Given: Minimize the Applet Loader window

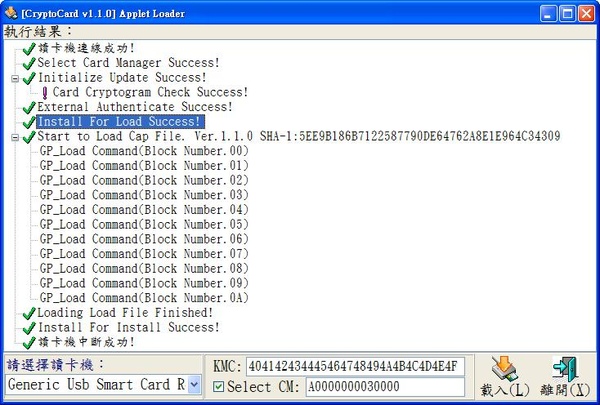Looking at the screenshot, I should (x=548, y=14).
